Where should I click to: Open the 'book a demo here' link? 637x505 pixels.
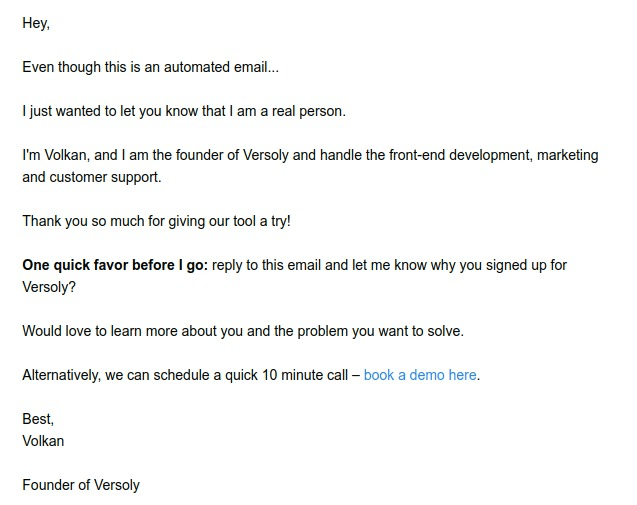(420, 375)
